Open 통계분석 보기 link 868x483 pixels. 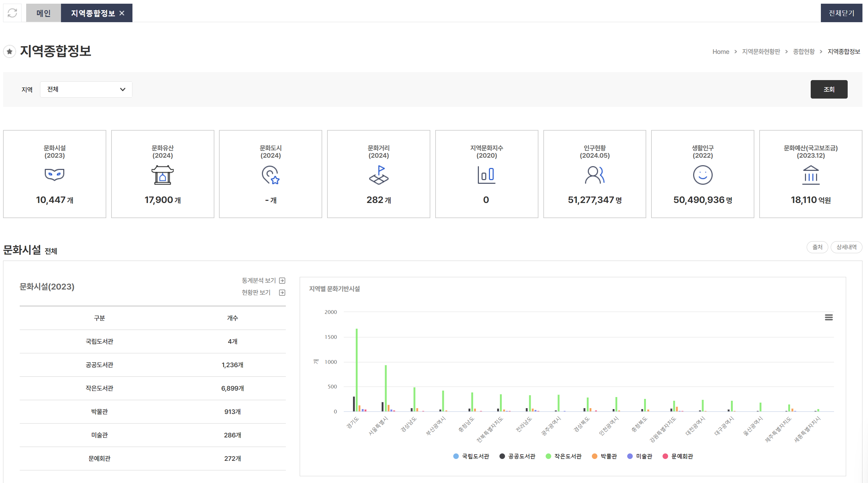point(258,280)
